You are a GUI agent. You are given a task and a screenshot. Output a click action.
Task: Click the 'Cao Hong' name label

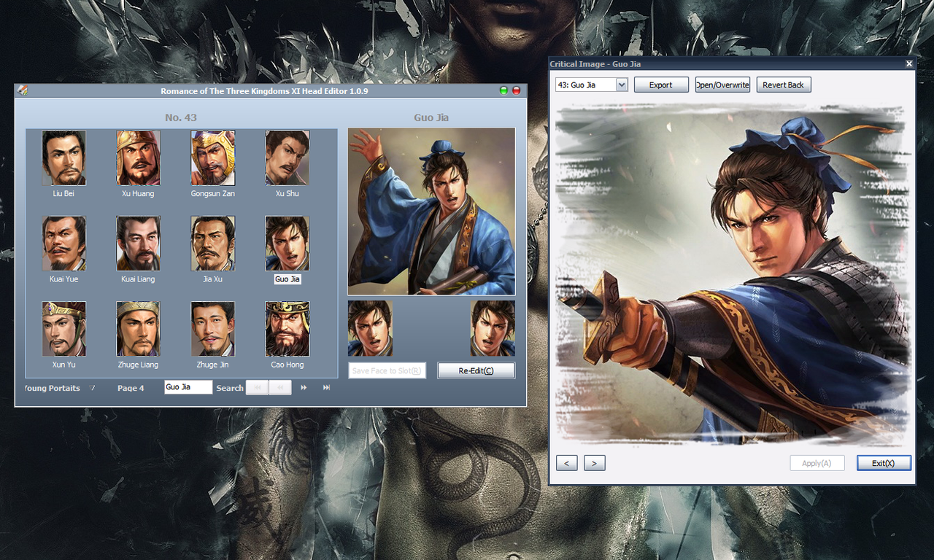287,365
